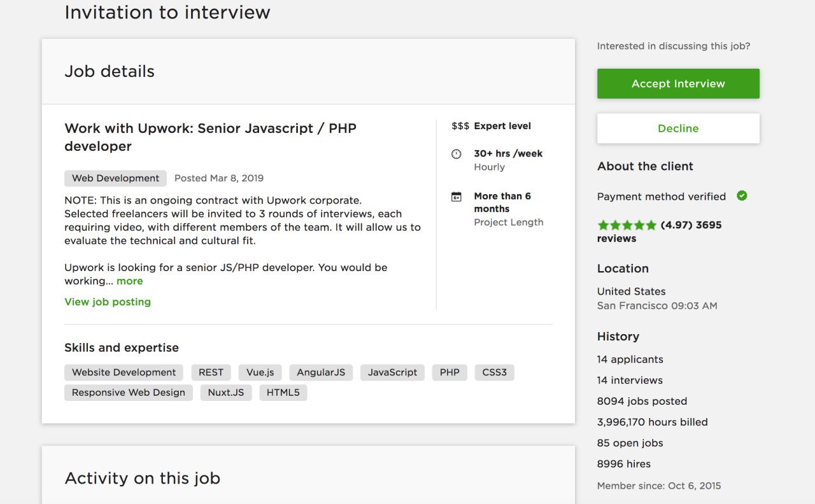Click the $$$ expert level icon
The image size is (815, 504).
(x=460, y=126)
